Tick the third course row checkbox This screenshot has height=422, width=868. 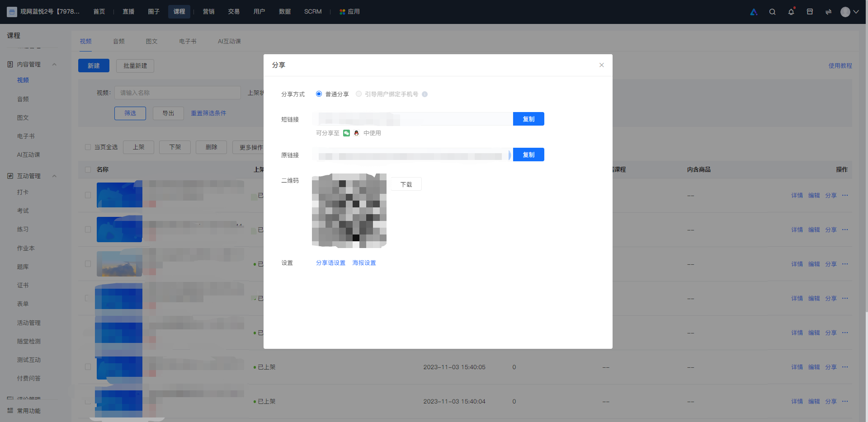88,264
